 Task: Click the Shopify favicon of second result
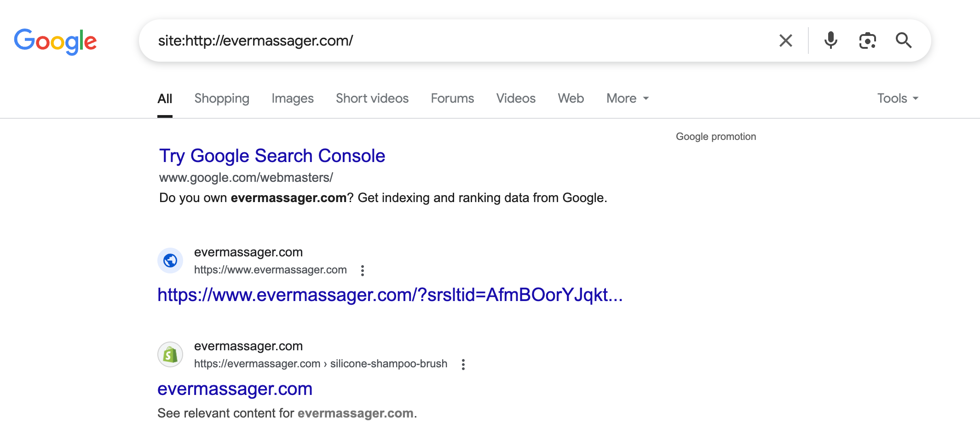tap(170, 354)
